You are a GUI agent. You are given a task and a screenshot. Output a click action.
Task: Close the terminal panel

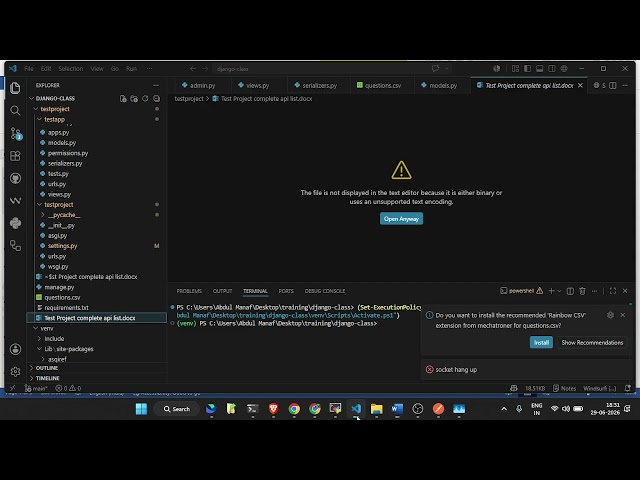pyautogui.click(x=625, y=291)
